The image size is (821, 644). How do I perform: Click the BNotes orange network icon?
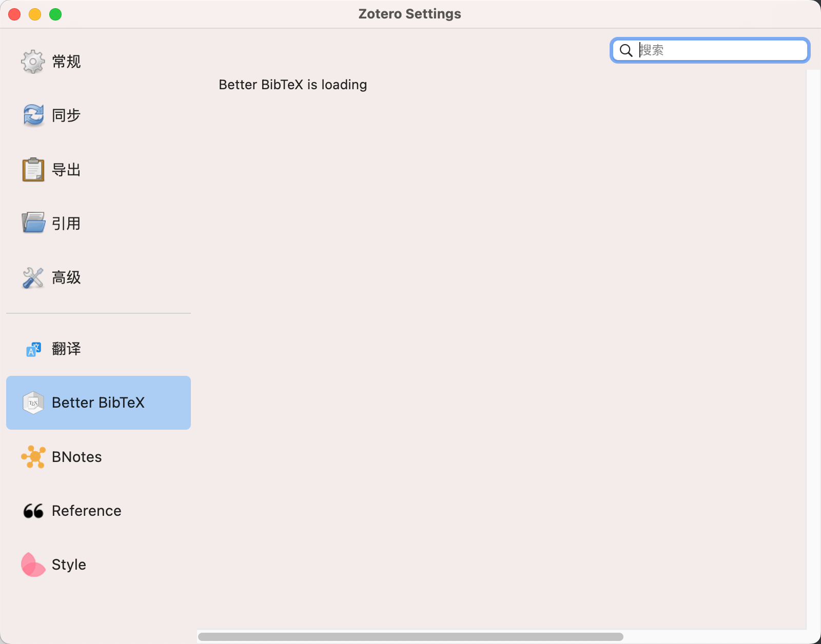click(x=33, y=456)
